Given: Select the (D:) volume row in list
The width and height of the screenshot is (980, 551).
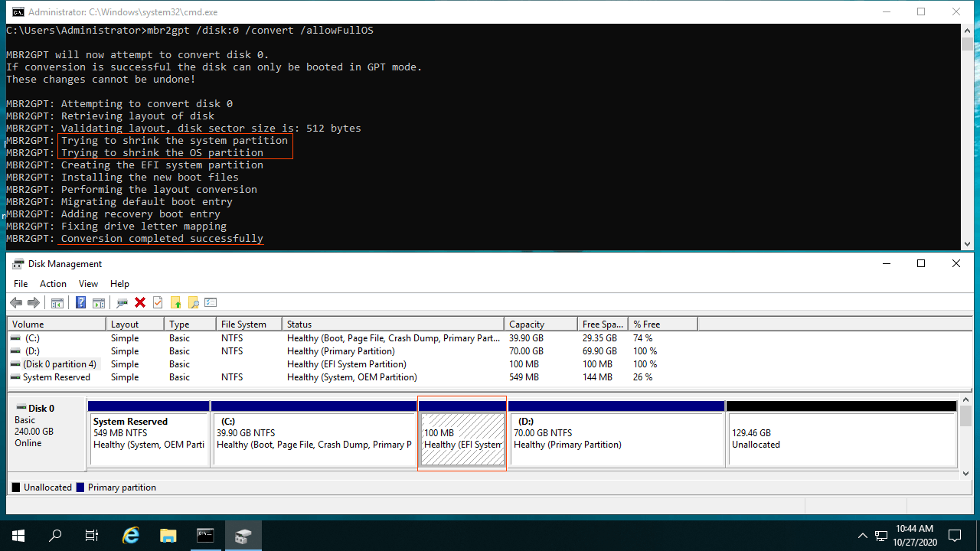Looking at the screenshot, I should (31, 351).
